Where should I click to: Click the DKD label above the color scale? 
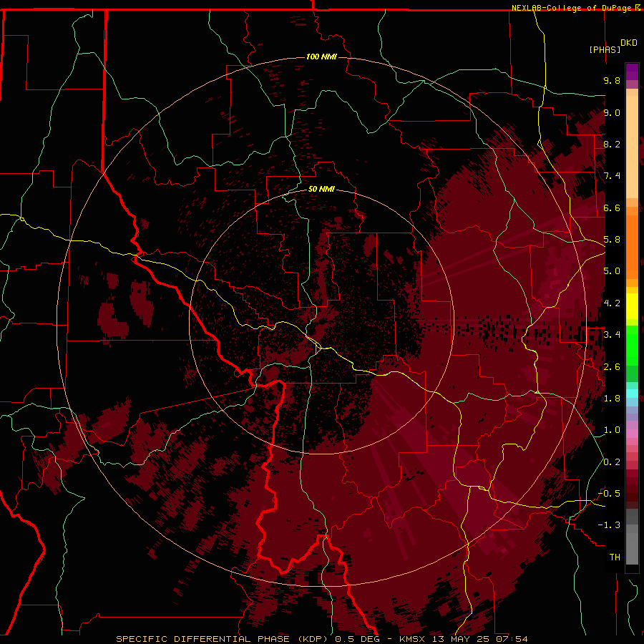[x=629, y=43]
